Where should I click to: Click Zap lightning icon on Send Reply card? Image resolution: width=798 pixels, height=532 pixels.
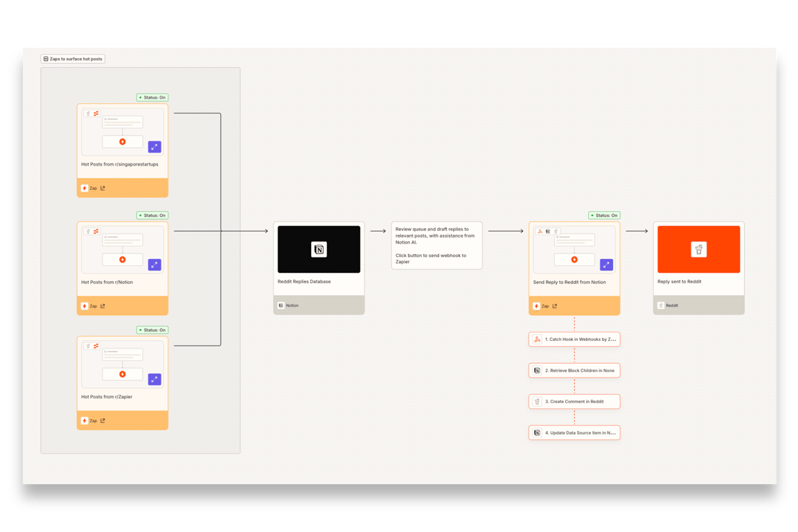pos(536,306)
